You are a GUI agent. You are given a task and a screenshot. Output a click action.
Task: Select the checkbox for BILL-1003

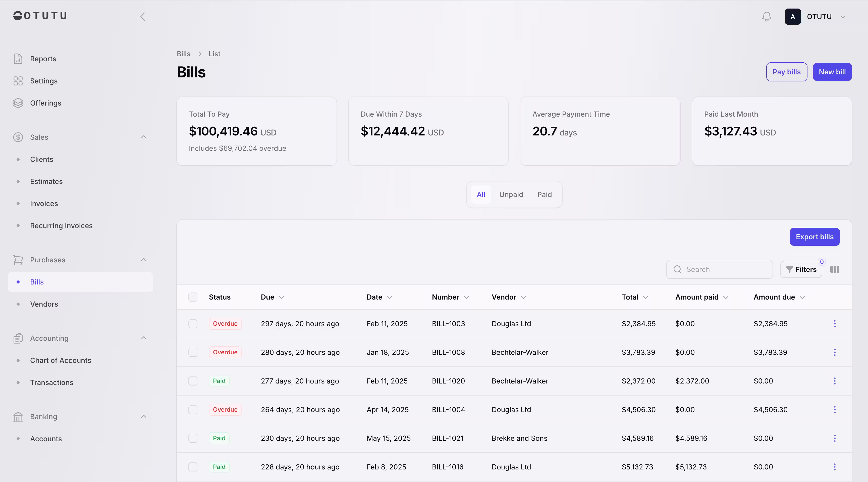point(193,324)
